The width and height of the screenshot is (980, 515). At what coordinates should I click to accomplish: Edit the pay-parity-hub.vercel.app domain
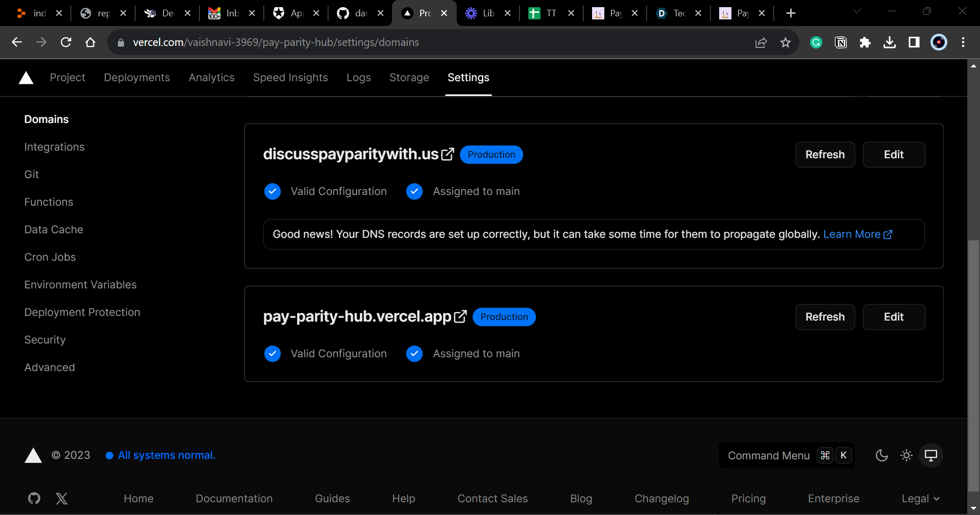[x=894, y=317]
